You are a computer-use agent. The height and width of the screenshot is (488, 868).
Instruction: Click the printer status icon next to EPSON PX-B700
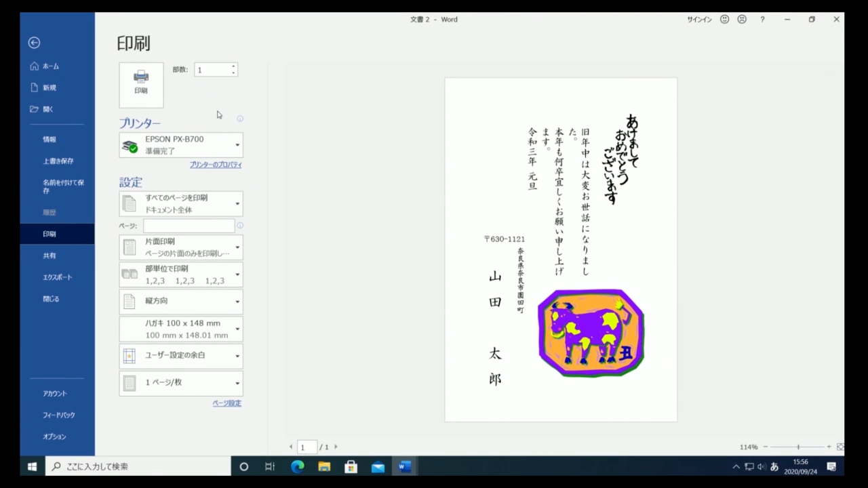[130, 145]
